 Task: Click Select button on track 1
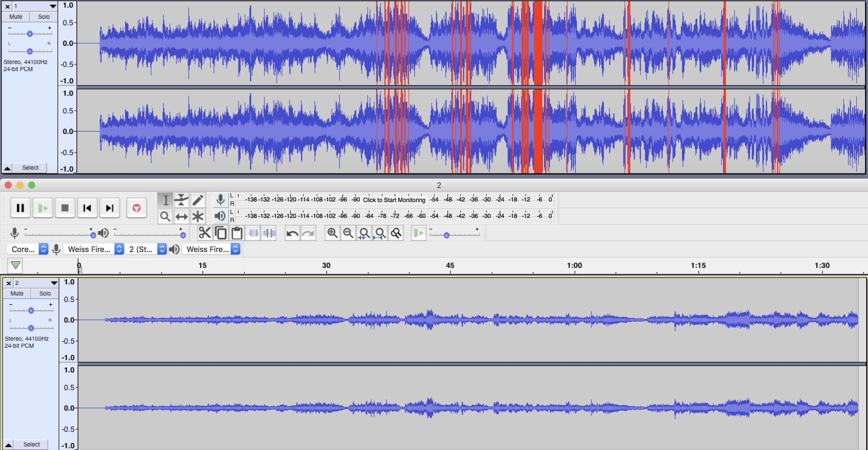[30, 168]
